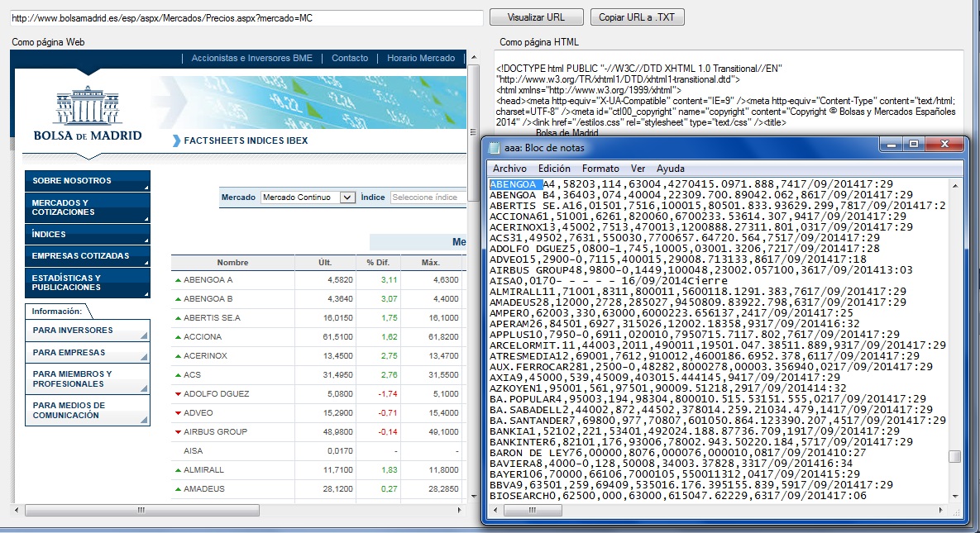Open the Ayuda menu in Notepad
Viewport: 980px width, 533px height.
pyautogui.click(x=671, y=169)
